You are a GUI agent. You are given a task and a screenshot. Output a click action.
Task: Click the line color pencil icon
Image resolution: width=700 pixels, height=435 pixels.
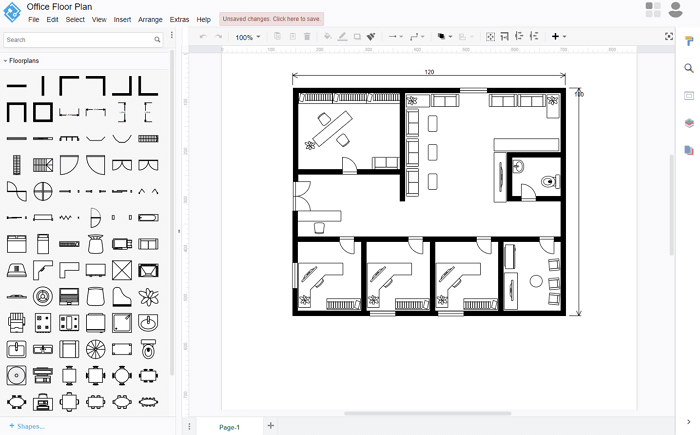pyautogui.click(x=342, y=37)
